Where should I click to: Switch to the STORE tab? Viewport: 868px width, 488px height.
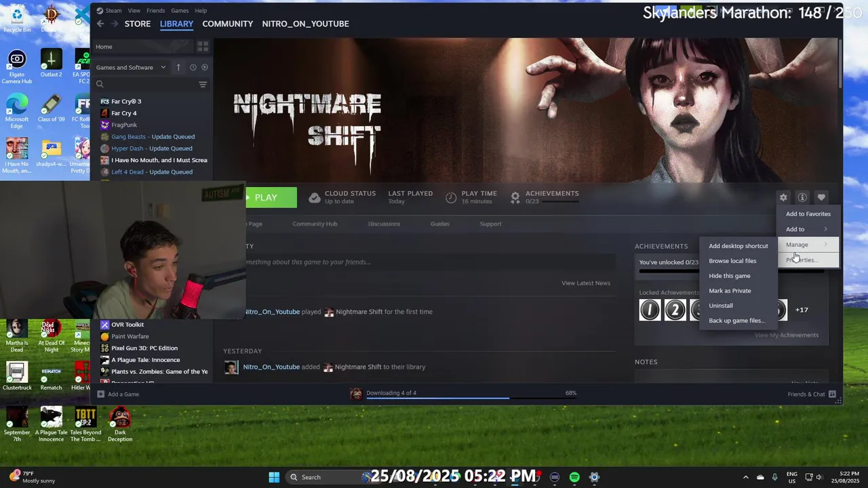click(138, 24)
